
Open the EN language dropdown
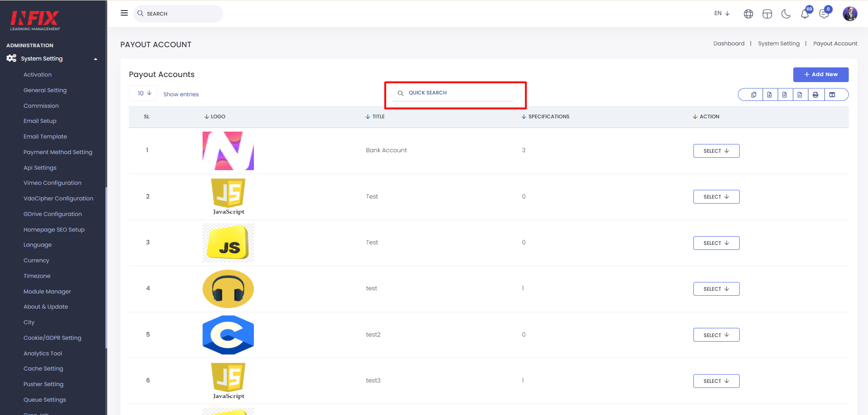722,13
